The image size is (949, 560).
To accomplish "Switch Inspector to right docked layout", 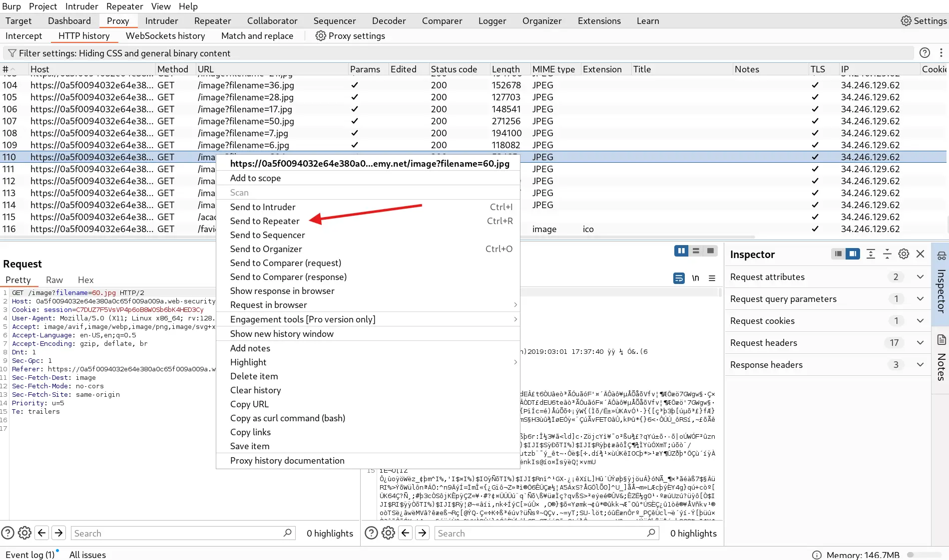I will (x=853, y=254).
